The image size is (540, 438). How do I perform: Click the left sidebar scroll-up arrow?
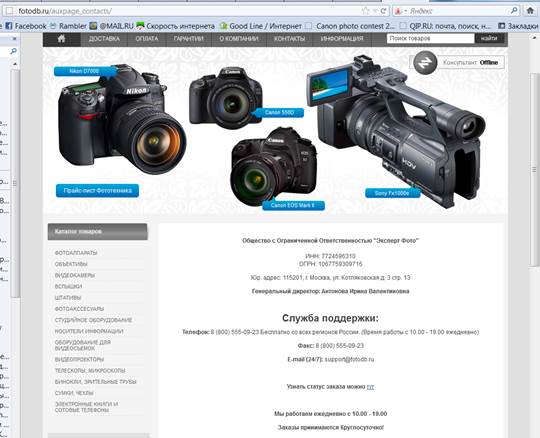click(14, 64)
